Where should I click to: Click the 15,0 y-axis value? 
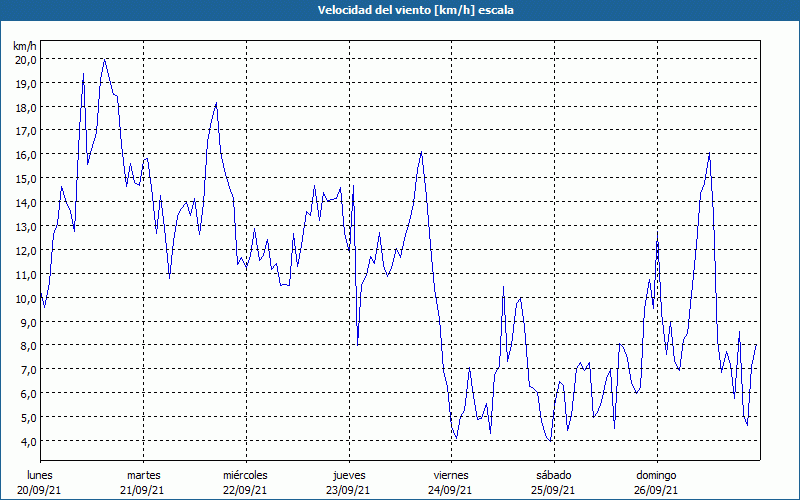click(x=27, y=179)
